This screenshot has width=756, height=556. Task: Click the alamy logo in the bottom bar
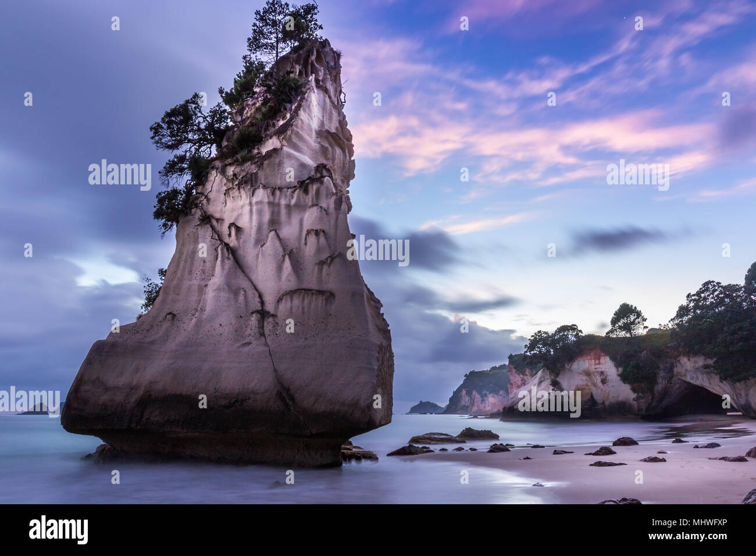59,529
